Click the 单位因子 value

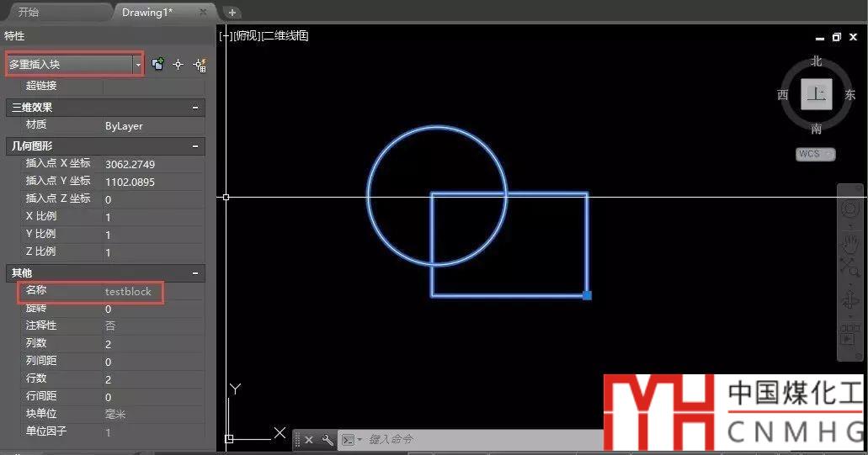point(154,432)
